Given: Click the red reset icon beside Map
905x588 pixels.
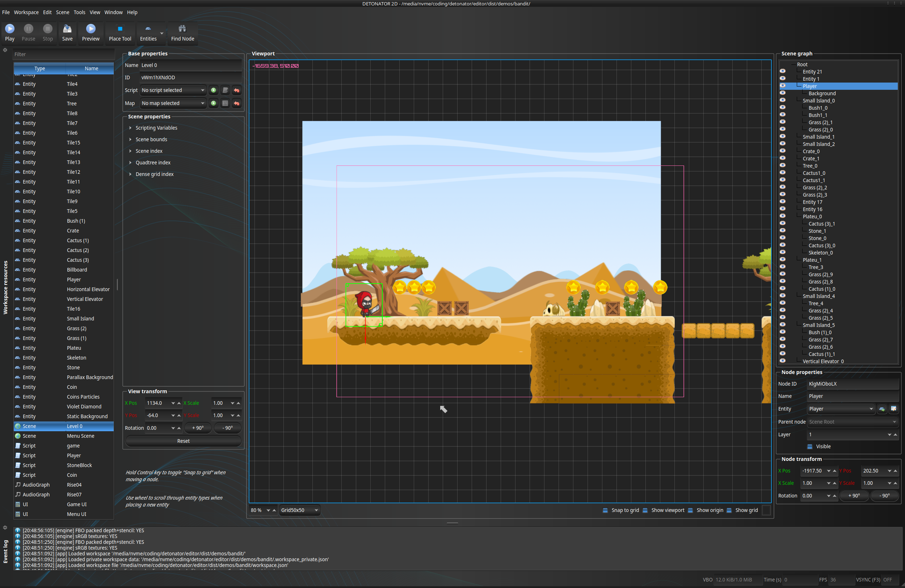Looking at the screenshot, I should 236,104.
